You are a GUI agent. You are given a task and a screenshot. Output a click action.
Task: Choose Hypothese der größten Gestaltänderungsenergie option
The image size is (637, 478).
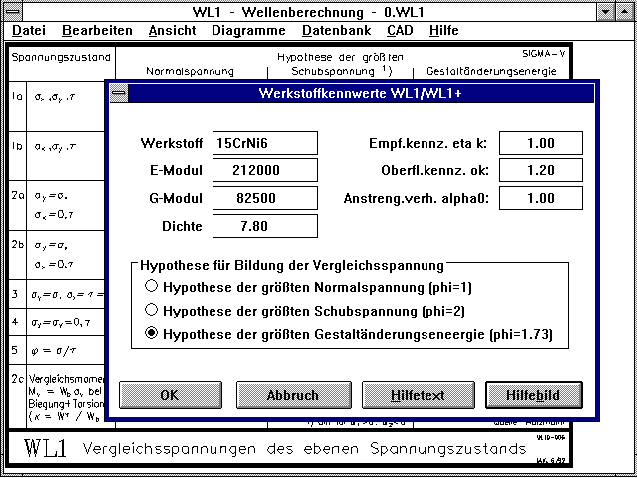(x=152, y=334)
